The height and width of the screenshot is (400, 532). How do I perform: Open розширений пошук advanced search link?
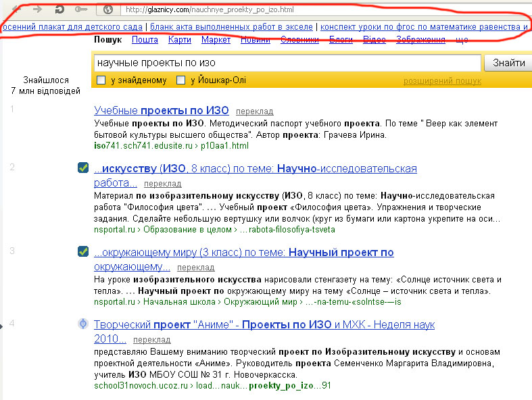tap(442, 81)
